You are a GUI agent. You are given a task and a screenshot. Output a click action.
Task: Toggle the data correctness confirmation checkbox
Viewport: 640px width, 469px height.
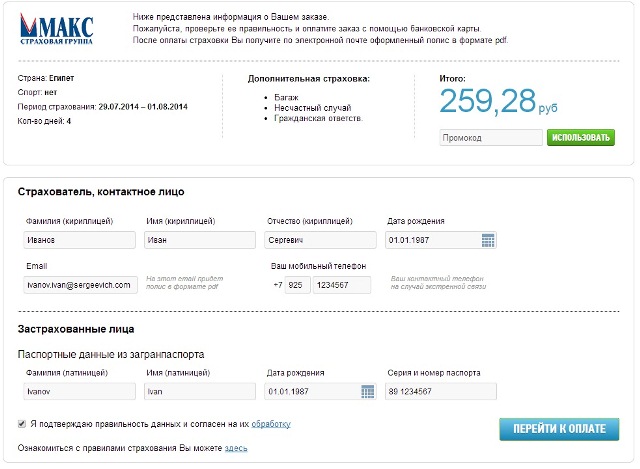point(23,424)
